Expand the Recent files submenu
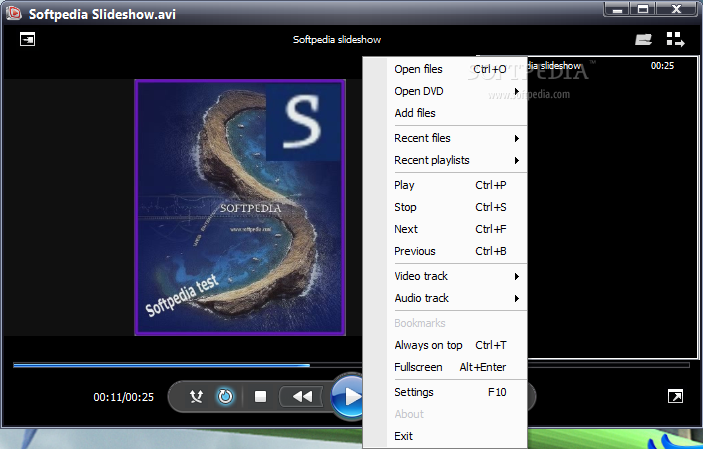This screenshot has height=449, width=703. click(456, 138)
